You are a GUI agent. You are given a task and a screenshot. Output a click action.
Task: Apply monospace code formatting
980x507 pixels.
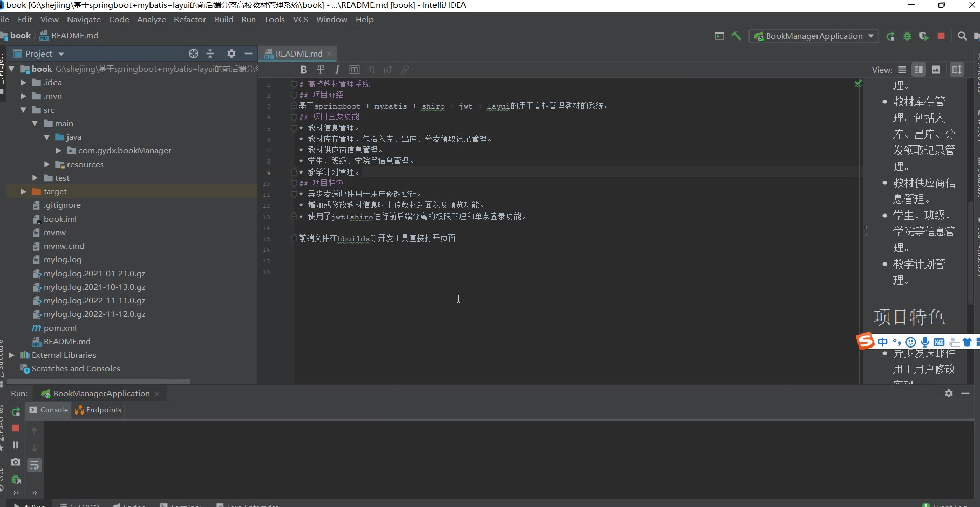355,70
